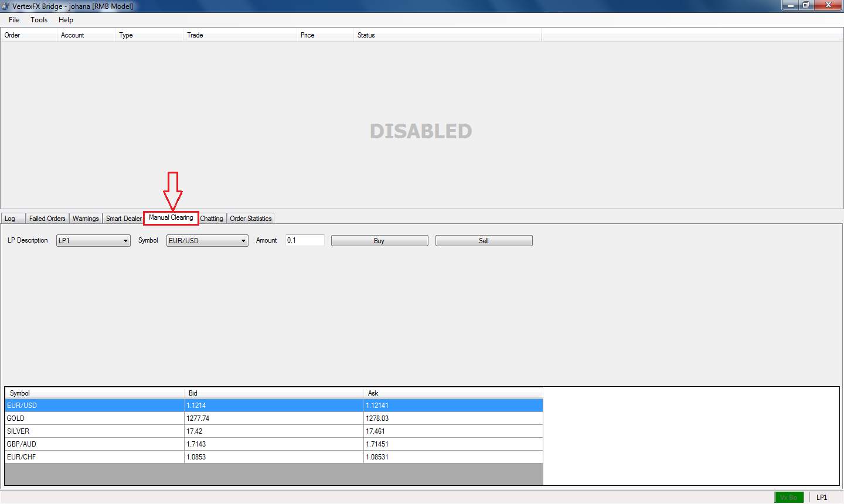Open the File menu

click(x=14, y=20)
